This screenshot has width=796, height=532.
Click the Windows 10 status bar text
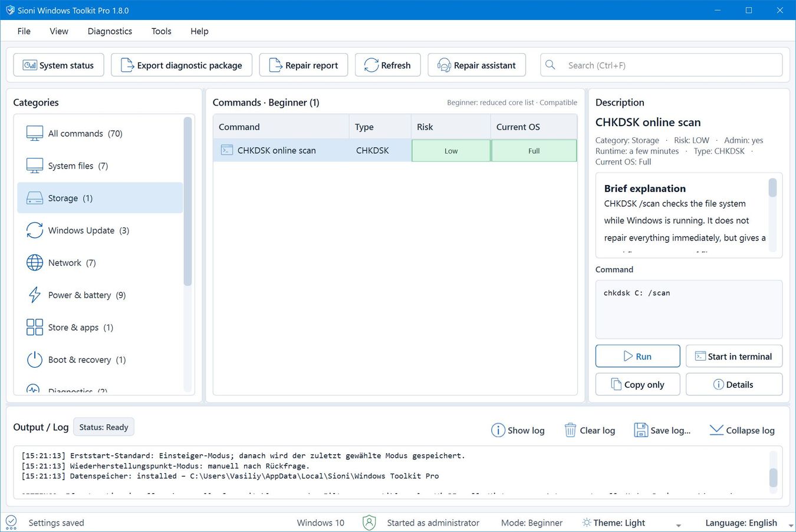[320, 523]
